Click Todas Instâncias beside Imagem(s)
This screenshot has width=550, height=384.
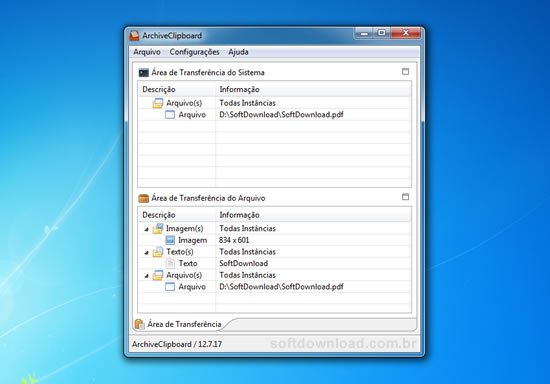(247, 229)
